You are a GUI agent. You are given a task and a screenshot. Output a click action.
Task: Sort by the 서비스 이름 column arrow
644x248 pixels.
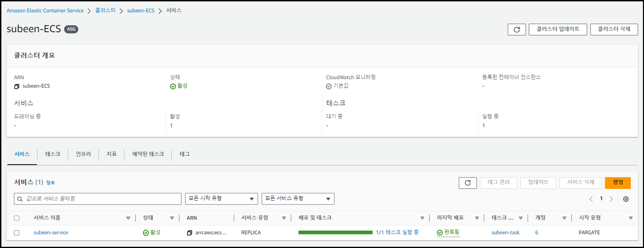click(128, 218)
